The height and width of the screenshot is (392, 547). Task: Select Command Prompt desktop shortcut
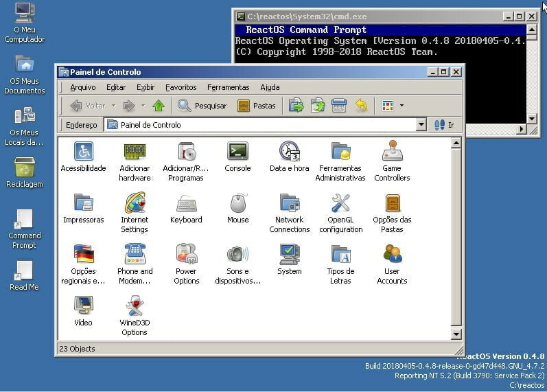tap(25, 229)
